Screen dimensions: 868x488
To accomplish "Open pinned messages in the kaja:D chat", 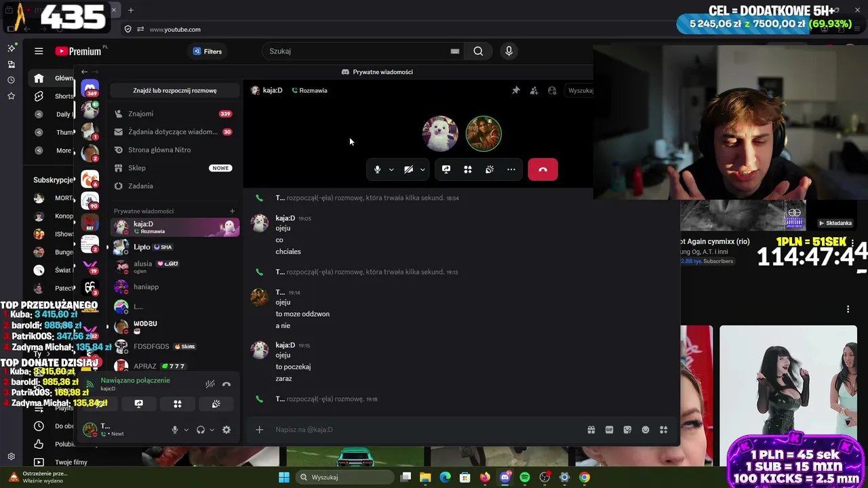I will pyautogui.click(x=516, y=90).
